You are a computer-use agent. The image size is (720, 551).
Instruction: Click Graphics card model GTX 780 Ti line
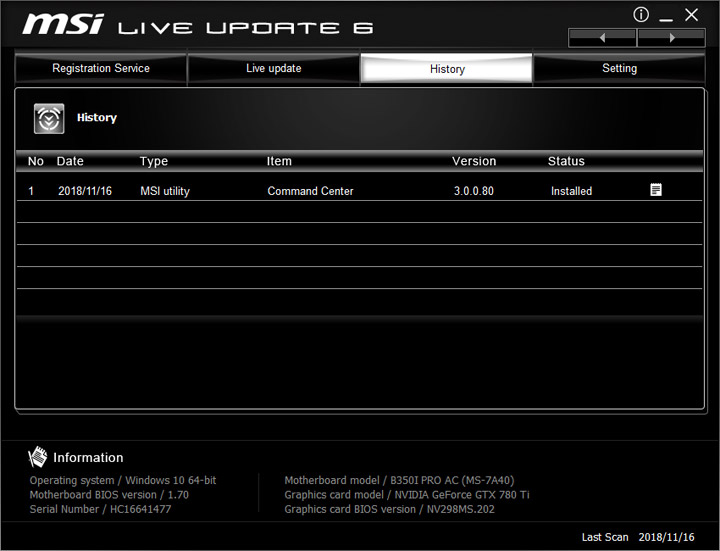click(x=407, y=495)
